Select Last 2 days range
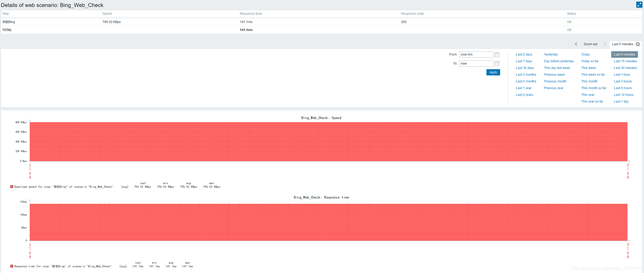Screen dimensions: 644x273 (524, 54)
